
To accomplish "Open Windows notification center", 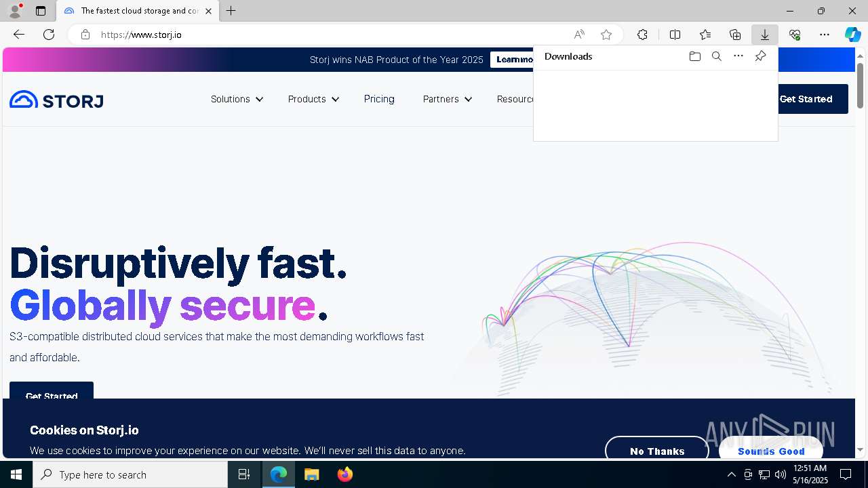I will [x=846, y=474].
